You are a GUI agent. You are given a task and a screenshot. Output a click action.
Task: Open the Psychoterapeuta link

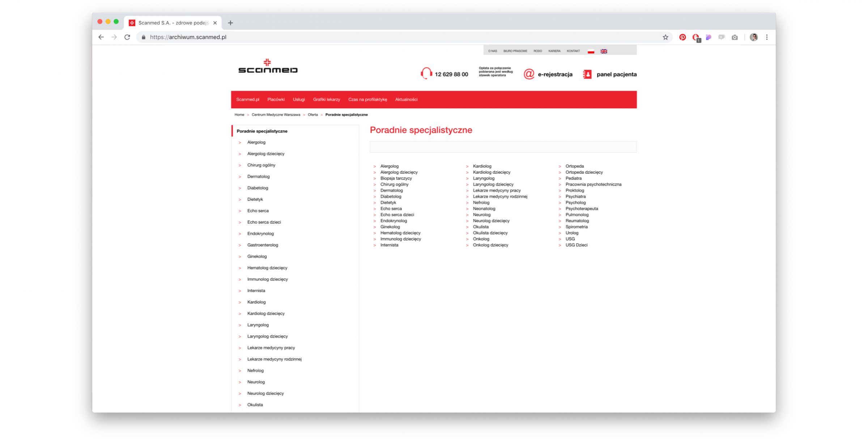582,209
